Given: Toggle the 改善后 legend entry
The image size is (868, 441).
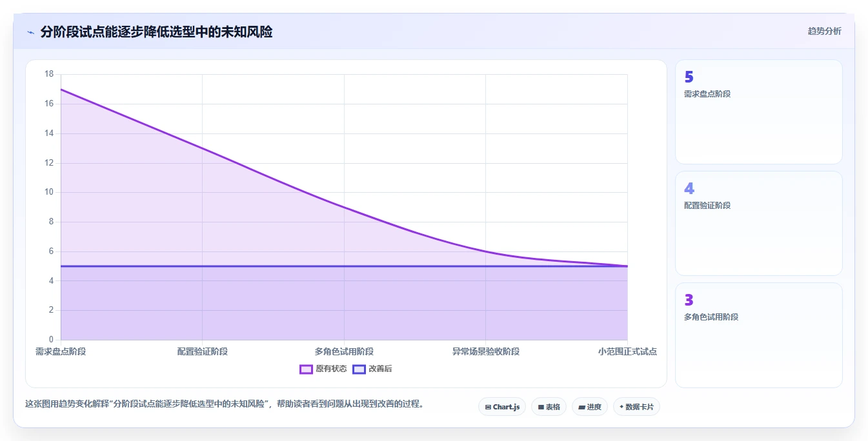Looking at the screenshot, I should pos(372,369).
